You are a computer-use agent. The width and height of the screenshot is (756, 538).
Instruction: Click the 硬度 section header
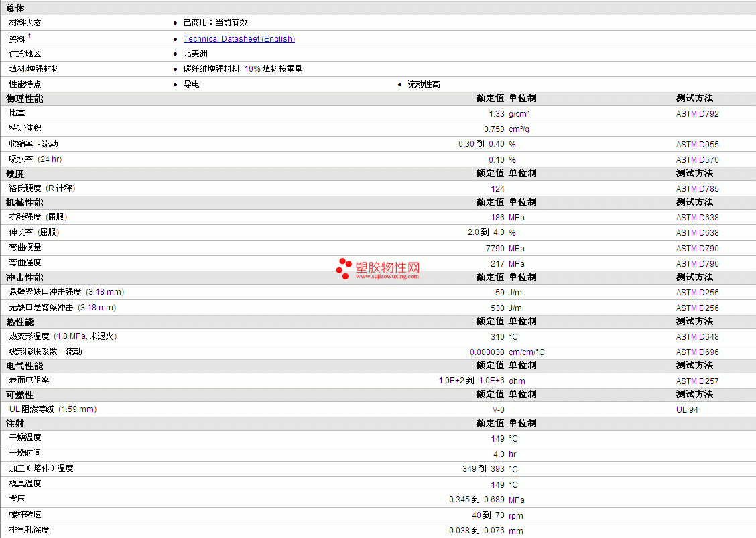click(15, 174)
